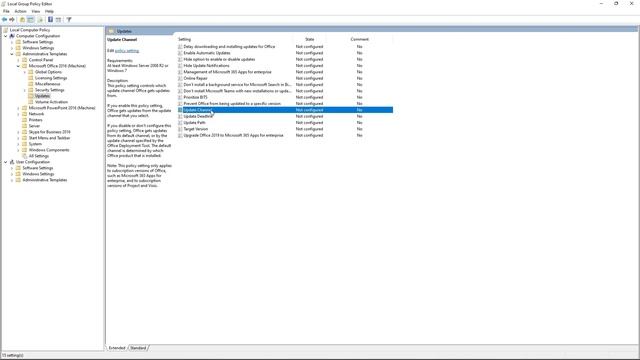Click the Computer Configuration node icon
Image resolution: width=640 pixels, height=360 pixels.
coord(12,36)
